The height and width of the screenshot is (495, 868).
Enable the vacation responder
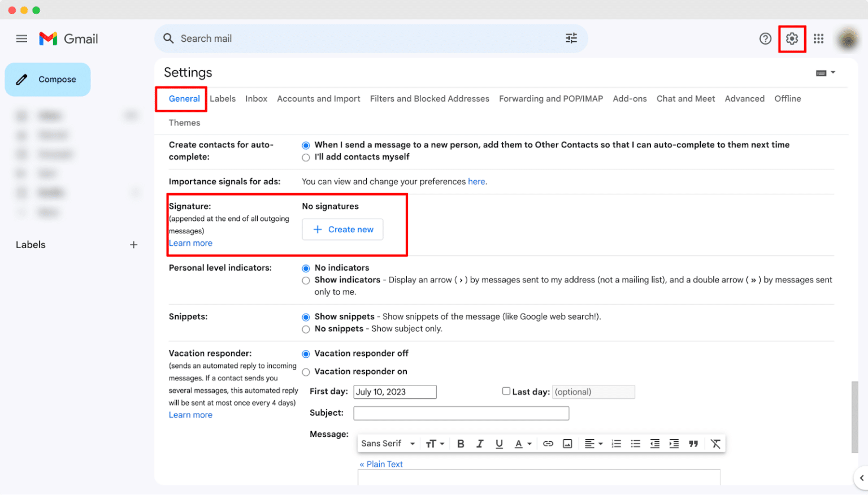tap(306, 372)
